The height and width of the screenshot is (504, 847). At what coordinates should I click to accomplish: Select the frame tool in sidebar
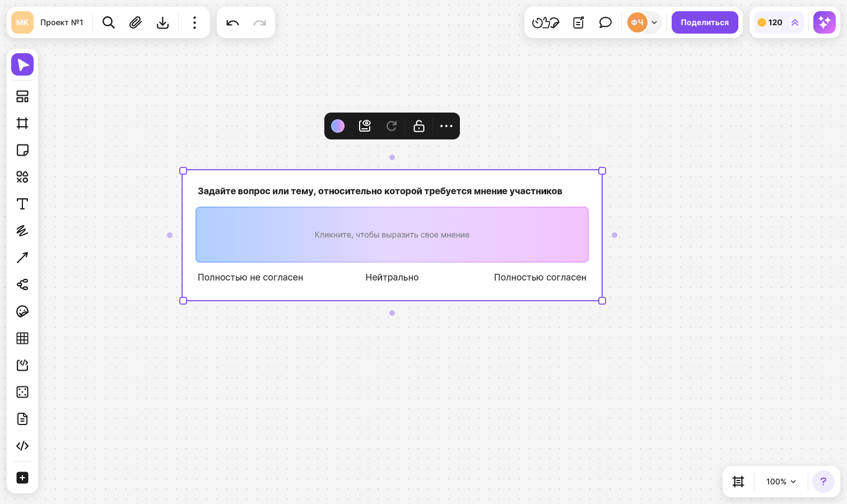(22, 123)
